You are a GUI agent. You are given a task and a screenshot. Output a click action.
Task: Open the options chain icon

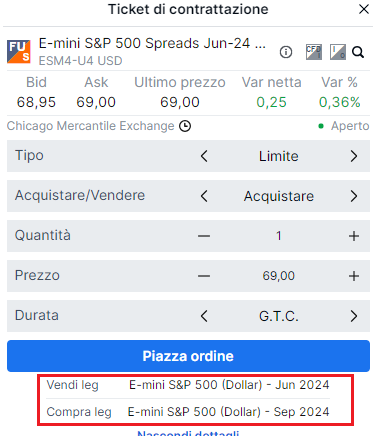coord(338,52)
